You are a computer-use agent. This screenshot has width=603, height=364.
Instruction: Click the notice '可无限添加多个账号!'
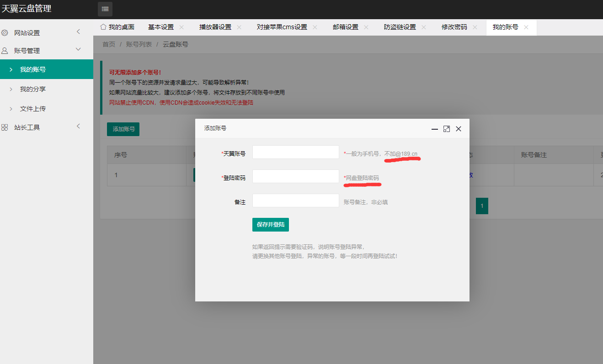click(135, 72)
